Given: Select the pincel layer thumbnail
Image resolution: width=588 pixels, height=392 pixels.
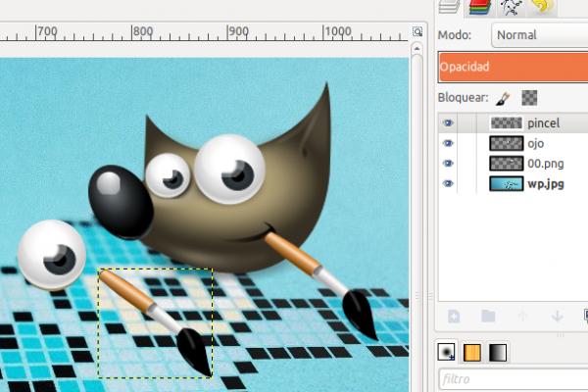Looking at the screenshot, I should coord(507,123).
